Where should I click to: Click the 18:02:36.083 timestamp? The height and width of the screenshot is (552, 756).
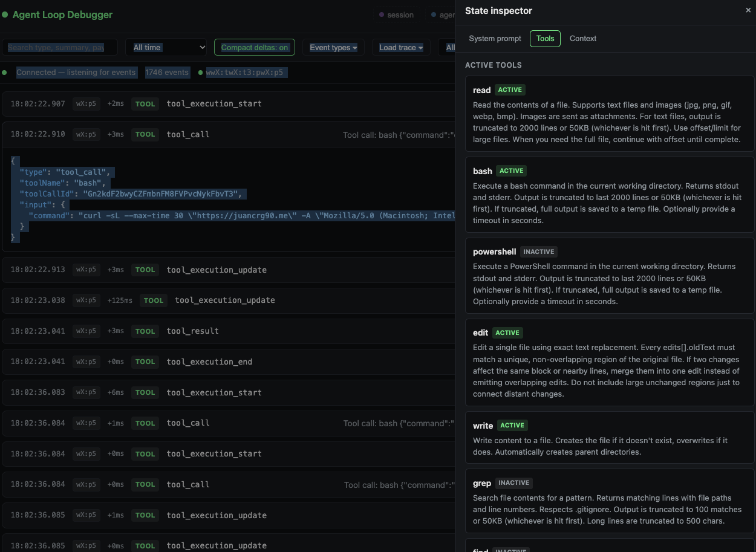click(x=37, y=392)
